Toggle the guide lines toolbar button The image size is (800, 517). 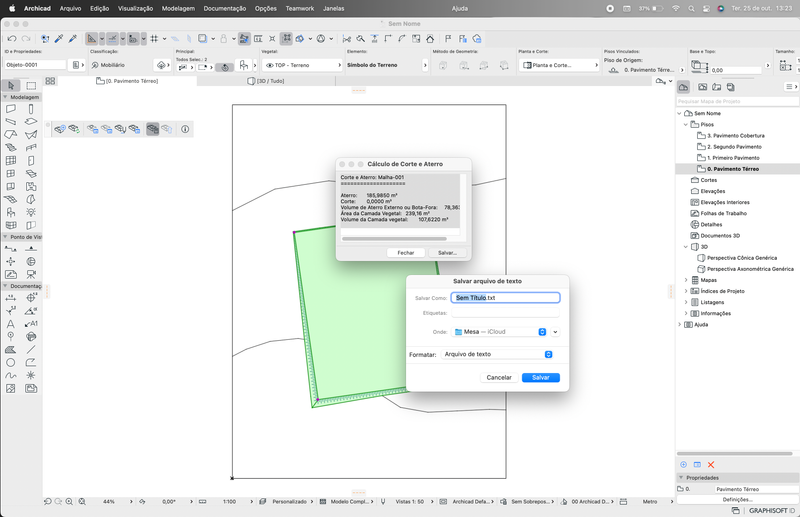click(92, 39)
